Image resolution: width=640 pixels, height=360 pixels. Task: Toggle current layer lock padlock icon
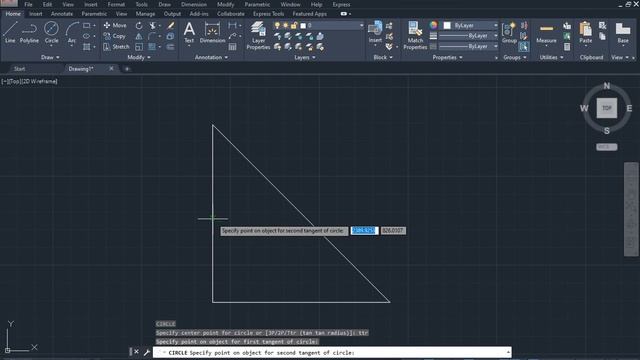(293, 25)
